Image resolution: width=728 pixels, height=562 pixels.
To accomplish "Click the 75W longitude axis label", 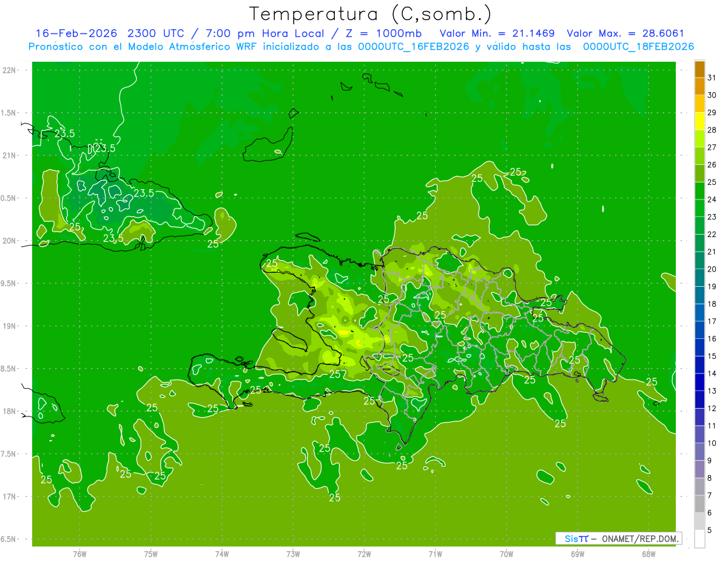I will [151, 554].
